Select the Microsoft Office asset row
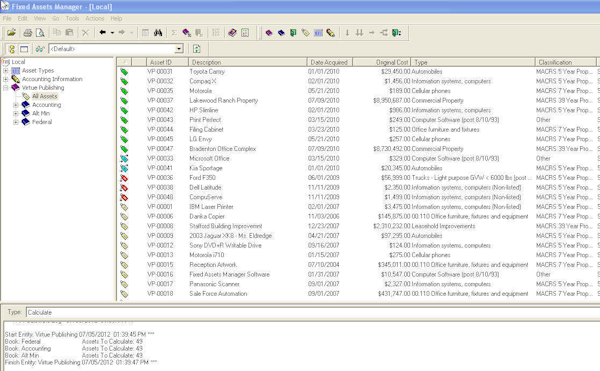This screenshot has width=600, height=371. pyautogui.click(x=358, y=158)
